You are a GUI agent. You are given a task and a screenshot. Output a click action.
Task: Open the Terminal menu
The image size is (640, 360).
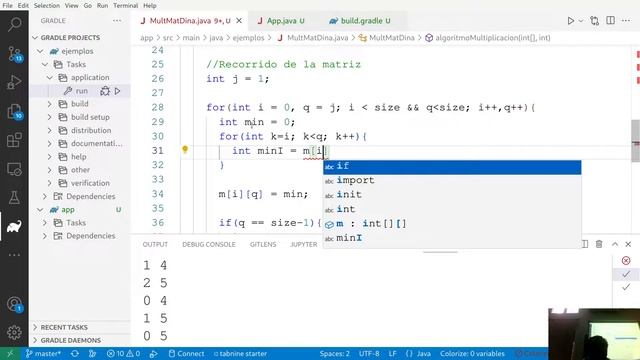click(x=125, y=6)
